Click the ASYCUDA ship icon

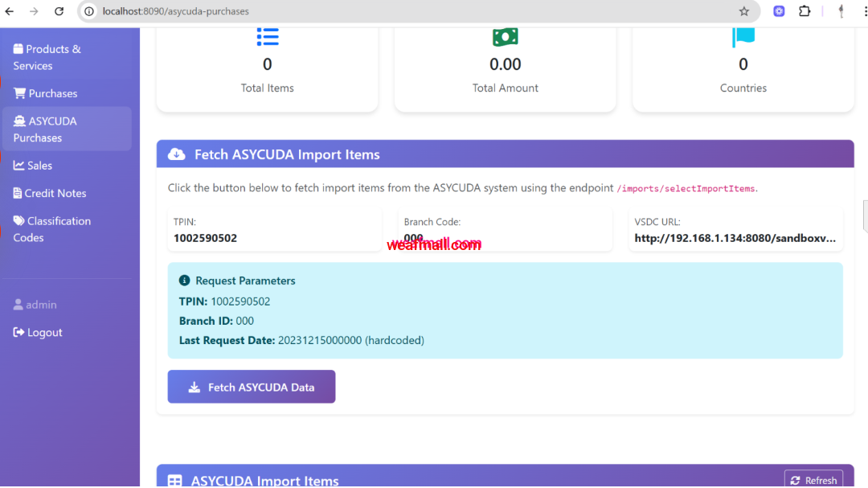(19, 121)
